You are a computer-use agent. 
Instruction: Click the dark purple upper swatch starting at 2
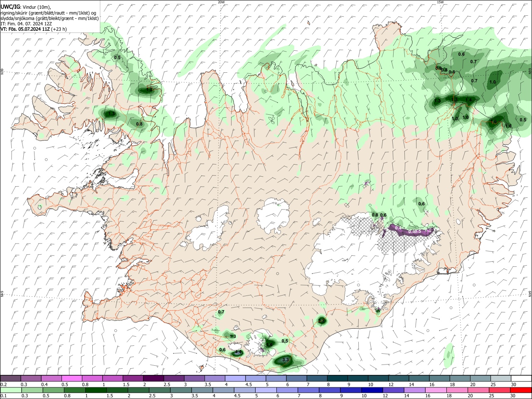pyautogui.click(x=153, y=379)
